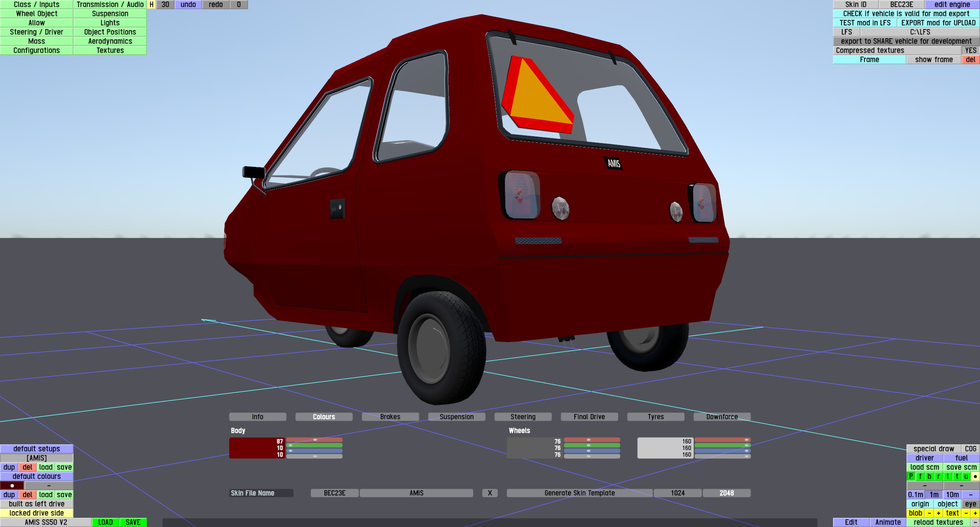Adjust the Body red colour slider
Viewport: 980px width, 527px height.
[314, 440]
